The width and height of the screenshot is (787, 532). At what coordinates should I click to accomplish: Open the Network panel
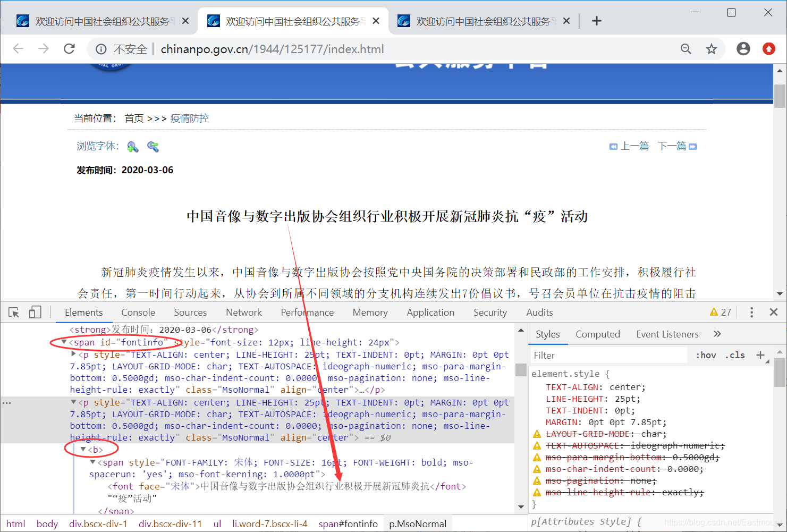pos(244,313)
